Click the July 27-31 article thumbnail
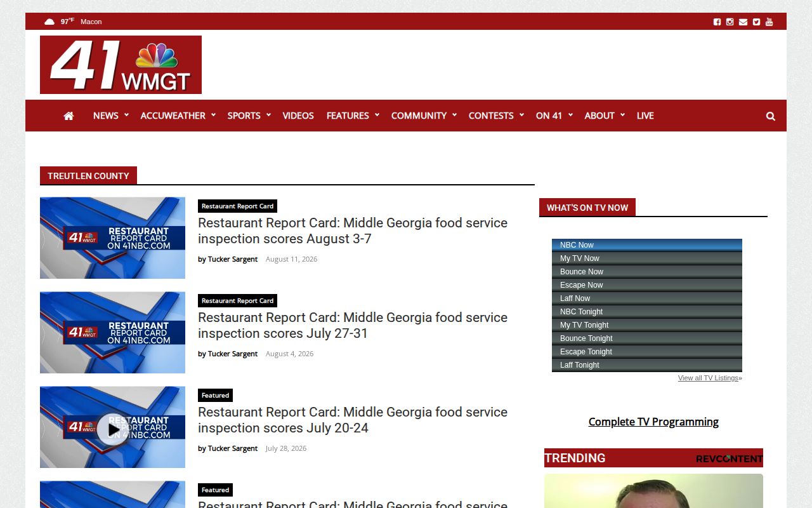812x508 pixels. tap(112, 332)
